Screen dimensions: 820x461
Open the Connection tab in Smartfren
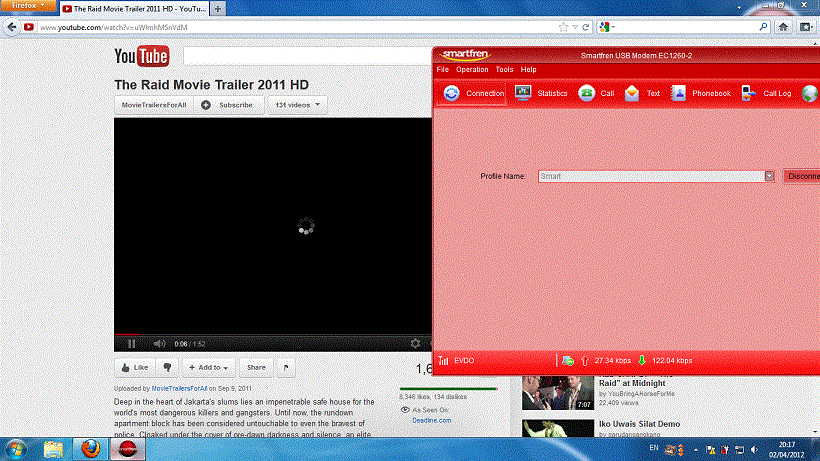click(472, 94)
